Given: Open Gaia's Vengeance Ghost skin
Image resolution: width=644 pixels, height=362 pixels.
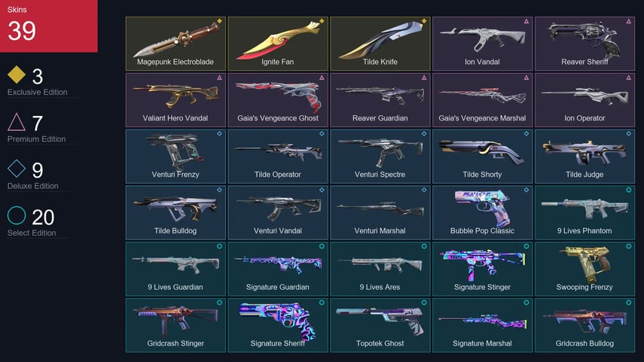Looking at the screenshot, I should coord(278,100).
